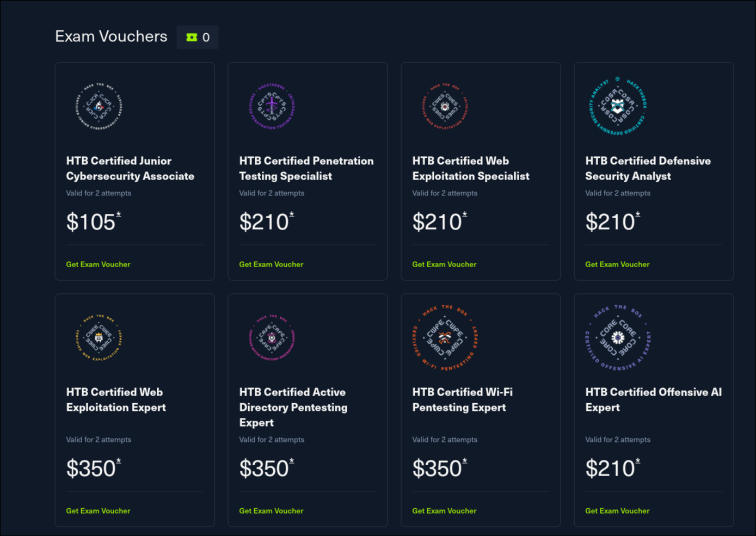Click title 'HTB Certified Penetration Testing Specialist'
Screen dimensions: 756x536
306,169
